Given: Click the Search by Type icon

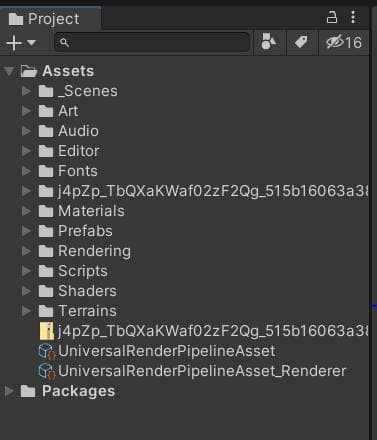Looking at the screenshot, I should [x=269, y=42].
